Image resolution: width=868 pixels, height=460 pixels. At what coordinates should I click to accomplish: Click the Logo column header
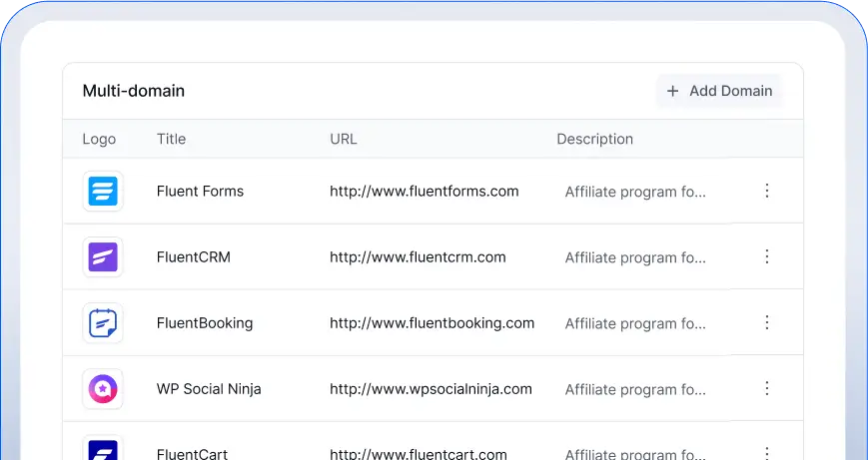click(99, 139)
